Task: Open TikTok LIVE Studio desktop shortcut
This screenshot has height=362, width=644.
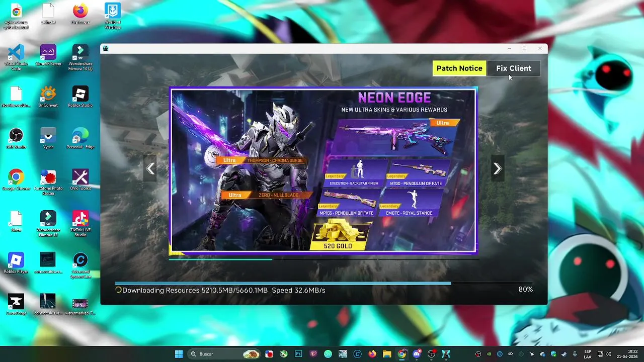Action: click(x=80, y=224)
